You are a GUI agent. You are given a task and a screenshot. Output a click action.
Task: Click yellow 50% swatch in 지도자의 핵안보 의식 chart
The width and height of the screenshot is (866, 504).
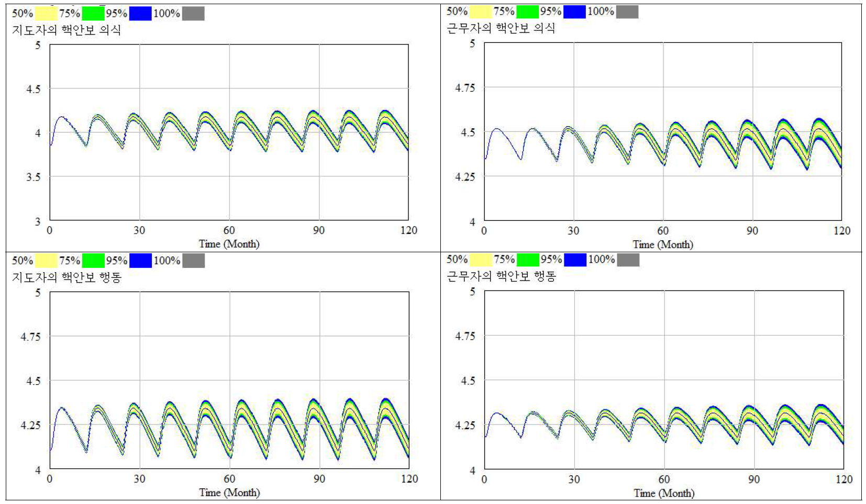46,14
